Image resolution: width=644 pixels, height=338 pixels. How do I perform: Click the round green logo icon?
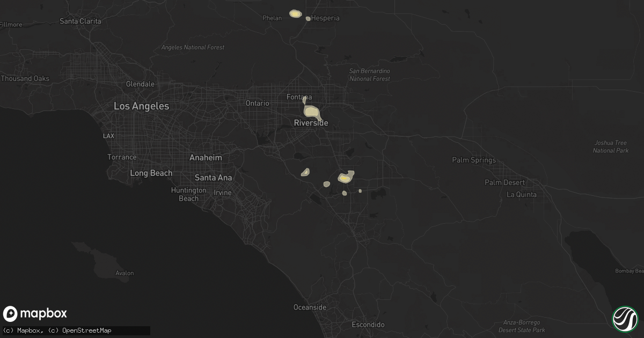(625, 319)
